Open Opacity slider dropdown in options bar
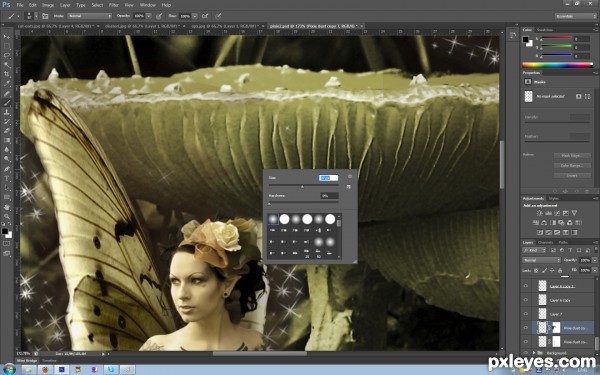The image size is (600, 375). tap(148, 16)
